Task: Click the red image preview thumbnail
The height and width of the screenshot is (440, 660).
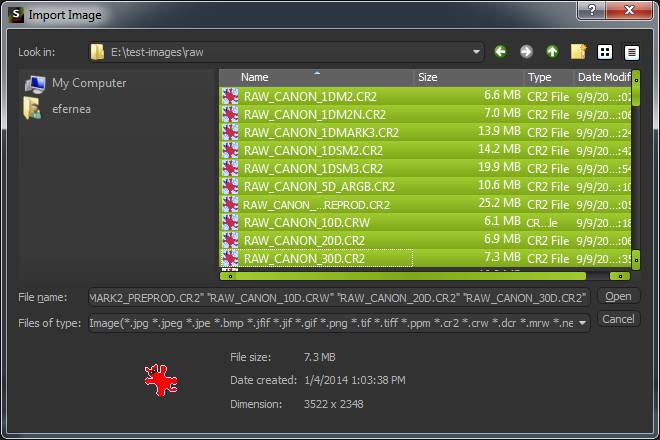Action: (x=161, y=380)
